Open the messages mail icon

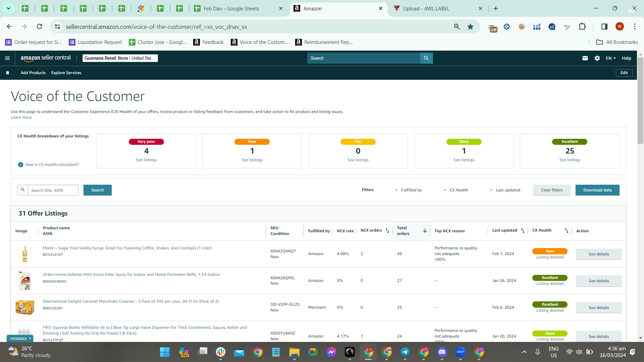click(x=585, y=58)
